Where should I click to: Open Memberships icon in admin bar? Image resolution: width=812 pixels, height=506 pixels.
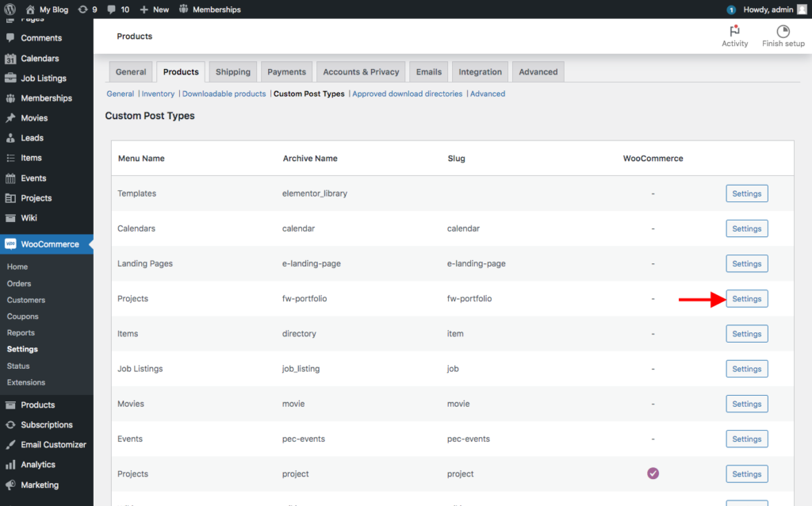(183, 10)
